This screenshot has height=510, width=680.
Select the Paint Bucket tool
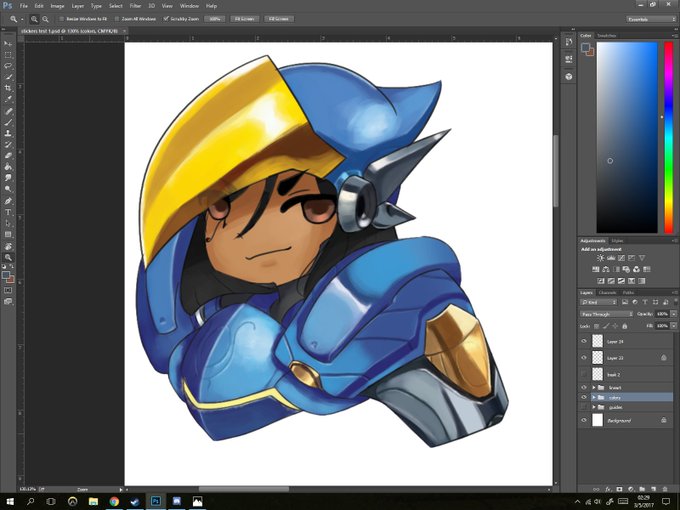tap(8, 167)
